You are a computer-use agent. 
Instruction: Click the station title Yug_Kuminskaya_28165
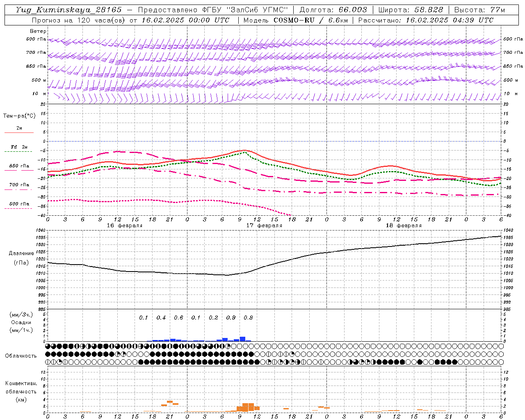69,10
